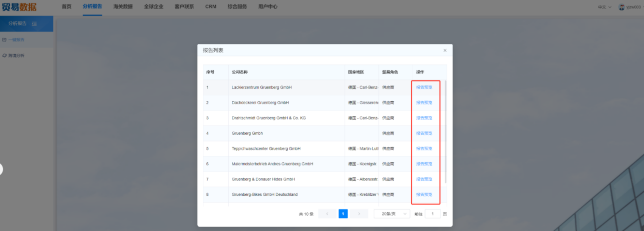Click the 报告列表 dialog title

[213, 50]
